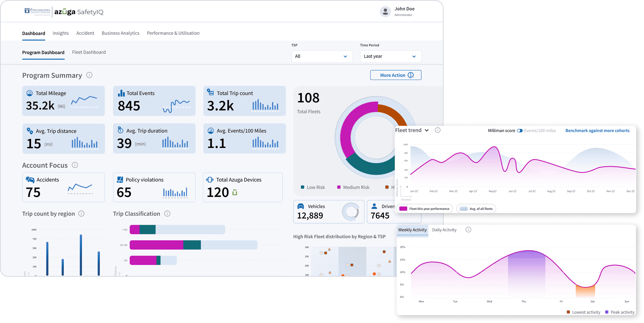Image resolution: width=644 pixels, height=323 pixels.
Task: Click the Medium Risk legend swatch
Action: [339, 187]
